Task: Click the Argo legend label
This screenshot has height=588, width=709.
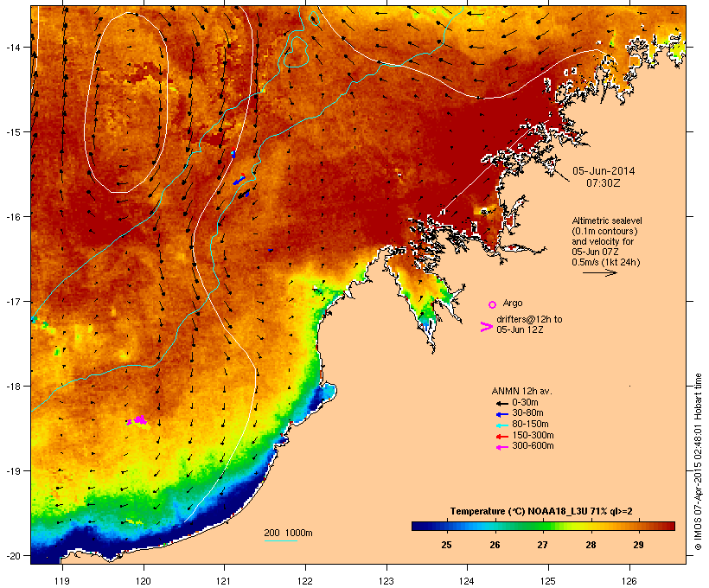Action: click(513, 303)
